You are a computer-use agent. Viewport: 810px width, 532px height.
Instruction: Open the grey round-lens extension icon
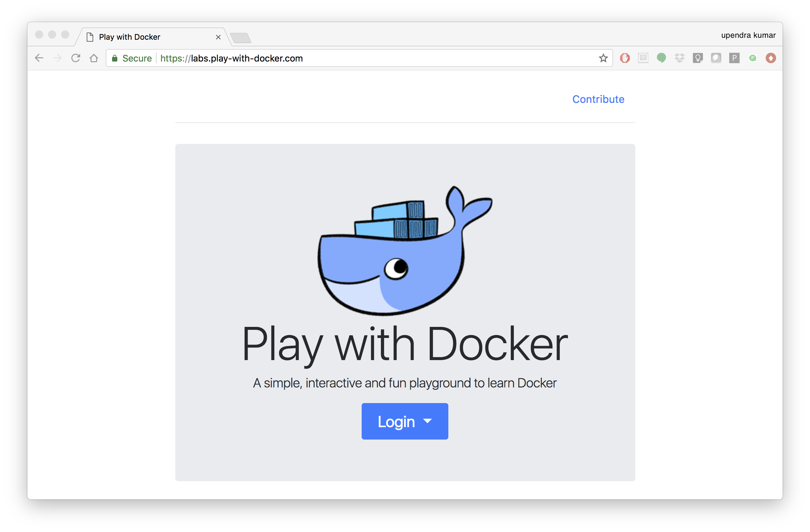click(x=716, y=58)
